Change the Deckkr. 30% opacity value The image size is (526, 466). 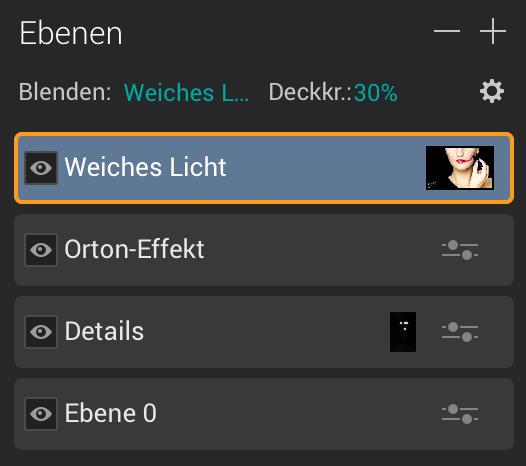pyautogui.click(x=376, y=93)
